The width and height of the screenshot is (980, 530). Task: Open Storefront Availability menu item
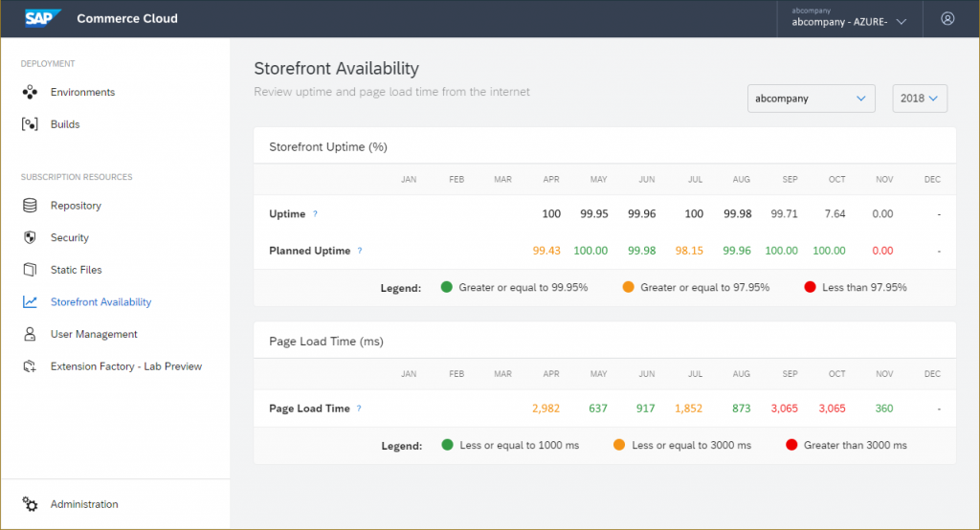pos(100,302)
